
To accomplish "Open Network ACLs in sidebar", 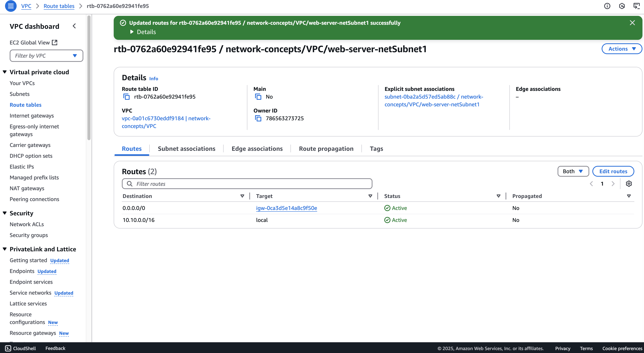I will pyautogui.click(x=27, y=224).
